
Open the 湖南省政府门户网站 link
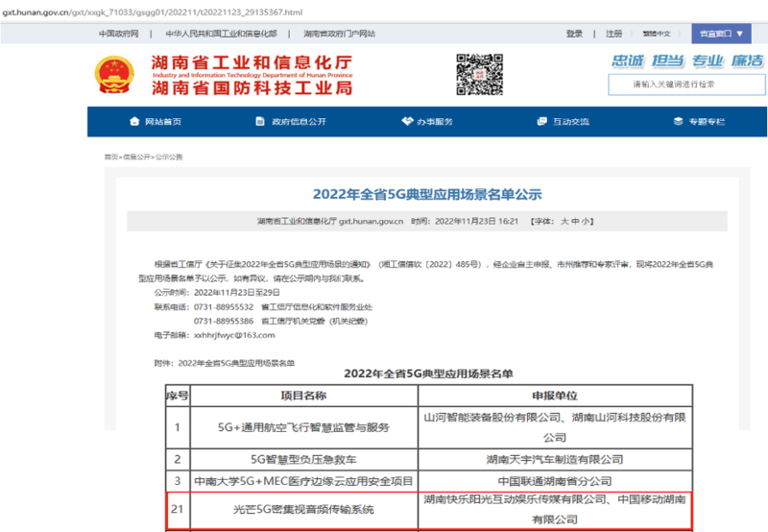coord(339,34)
